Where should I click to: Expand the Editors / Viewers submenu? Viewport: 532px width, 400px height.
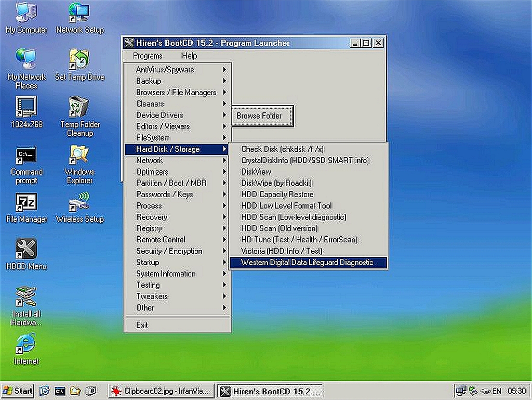(178, 126)
